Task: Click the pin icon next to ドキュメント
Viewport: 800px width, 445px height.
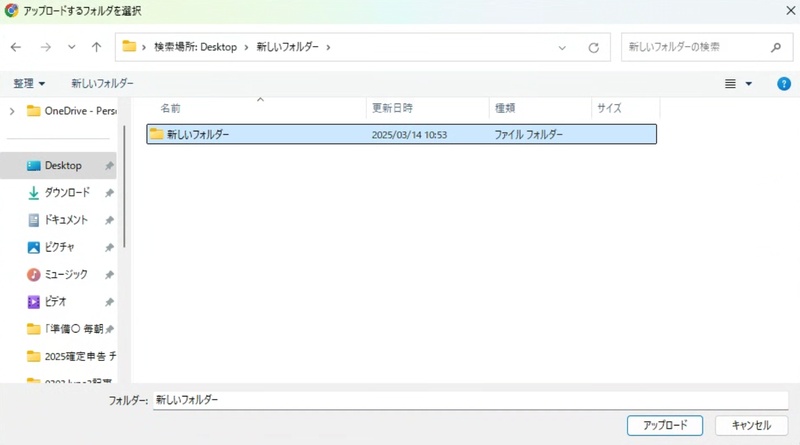Action: point(109,220)
